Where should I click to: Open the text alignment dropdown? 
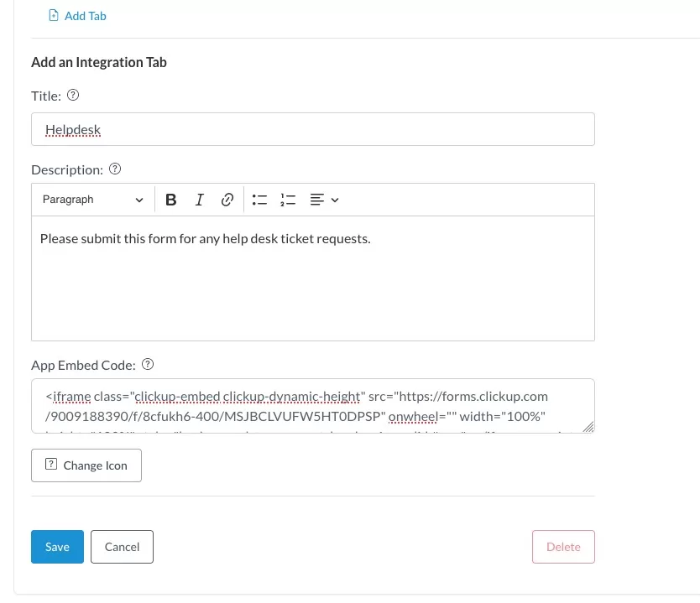tap(324, 200)
